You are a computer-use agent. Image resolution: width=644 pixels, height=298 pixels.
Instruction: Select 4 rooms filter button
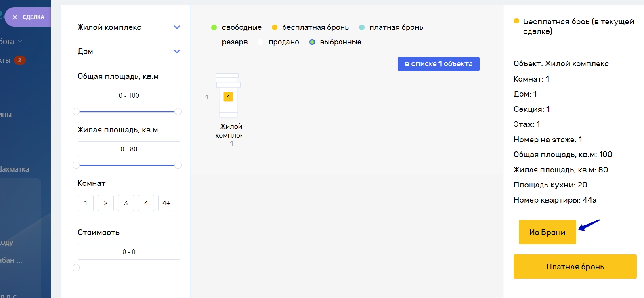pos(146,203)
